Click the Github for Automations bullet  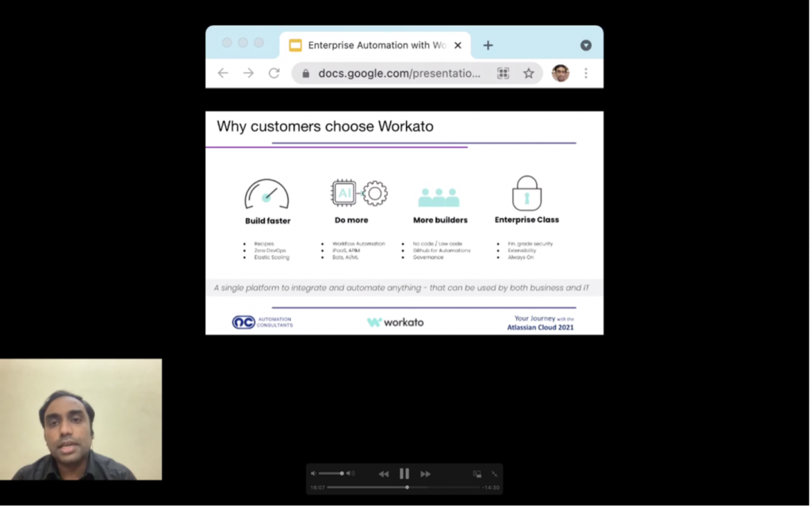[x=441, y=250]
